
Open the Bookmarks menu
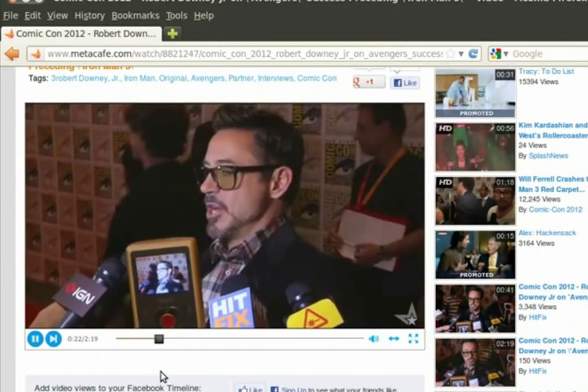(136, 16)
